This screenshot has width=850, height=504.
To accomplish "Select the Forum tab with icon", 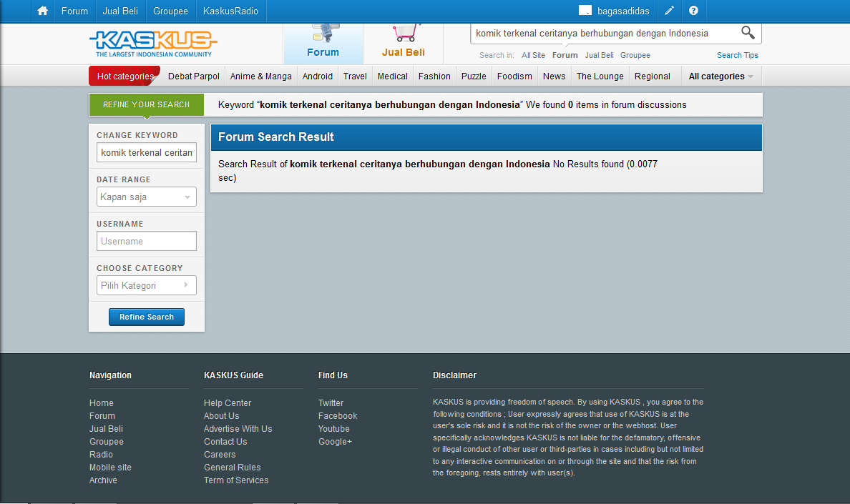I will tap(323, 44).
